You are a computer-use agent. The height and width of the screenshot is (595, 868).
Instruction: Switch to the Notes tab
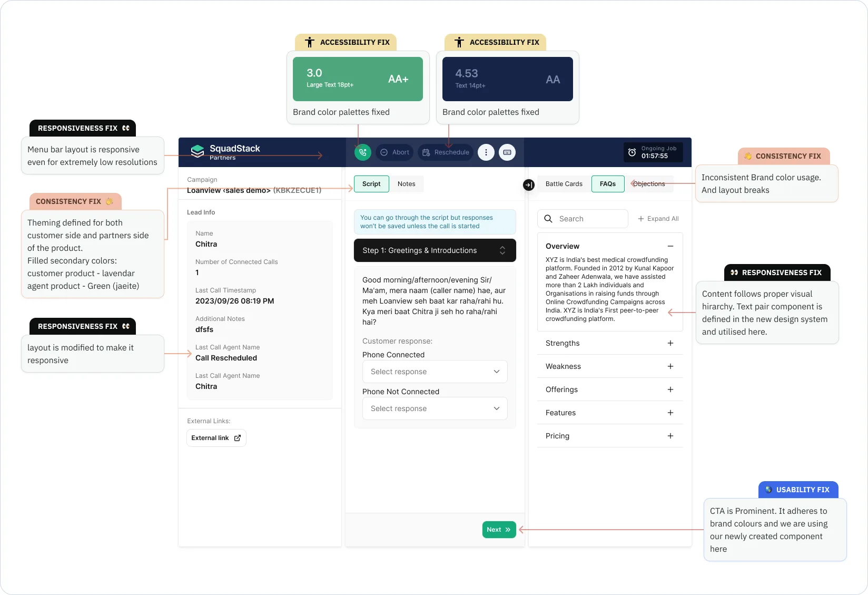click(407, 184)
